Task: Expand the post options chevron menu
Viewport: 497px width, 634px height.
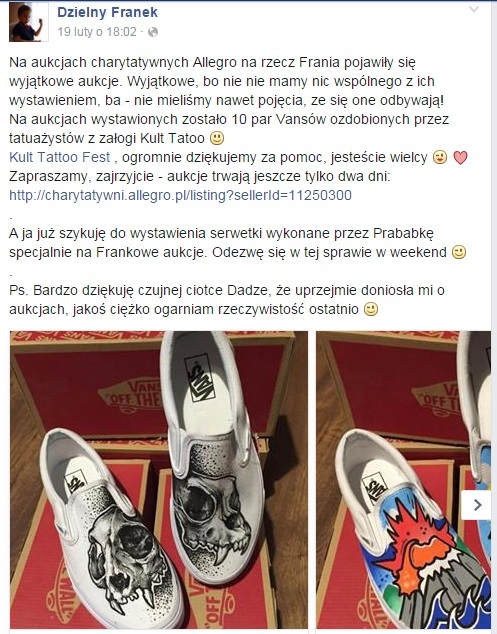Action: [x=474, y=9]
